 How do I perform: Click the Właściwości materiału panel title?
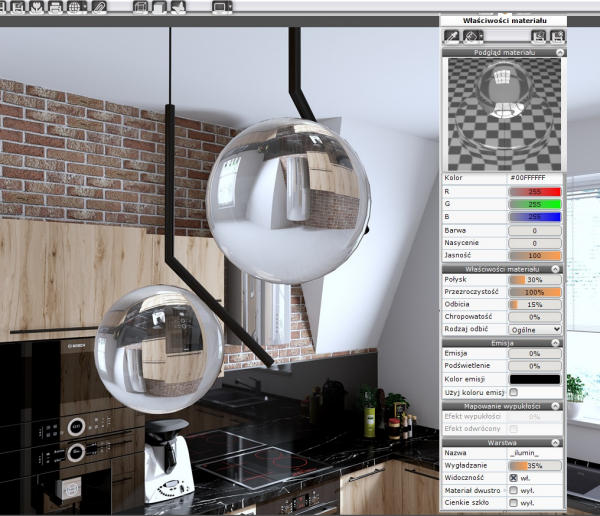(x=504, y=21)
